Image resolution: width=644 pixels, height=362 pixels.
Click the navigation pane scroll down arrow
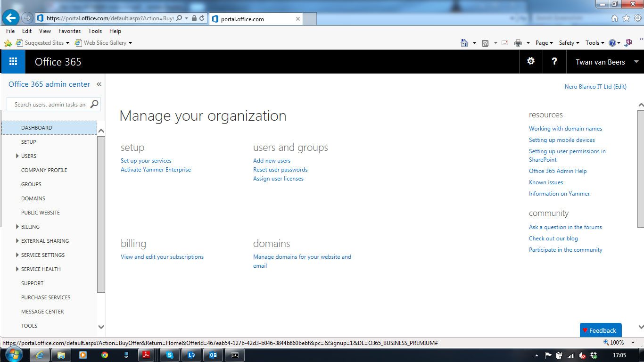click(x=101, y=326)
